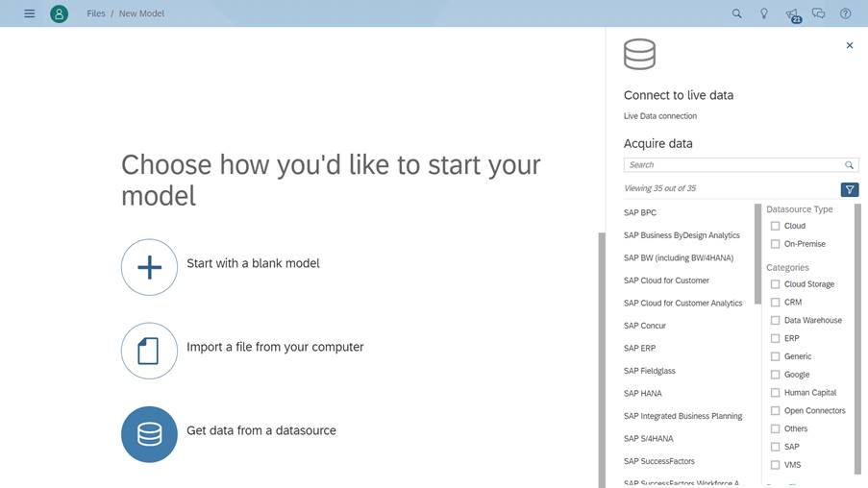868x488 pixels.
Task: Check the On-Premise checkbox
Action: [x=776, y=244]
